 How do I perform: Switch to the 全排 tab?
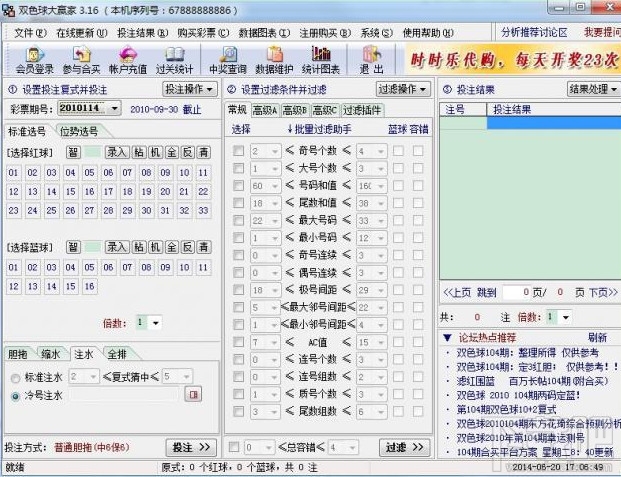coord(117,354)
